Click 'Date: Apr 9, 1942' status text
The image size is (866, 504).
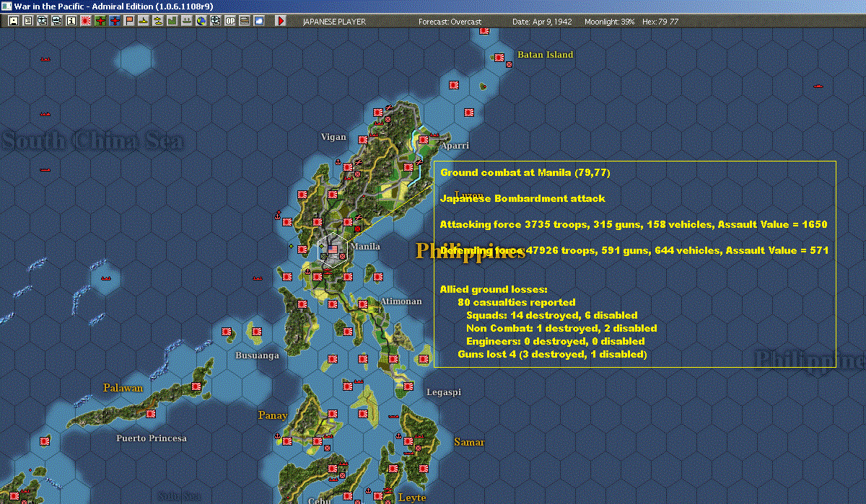(x=542, y=22)
